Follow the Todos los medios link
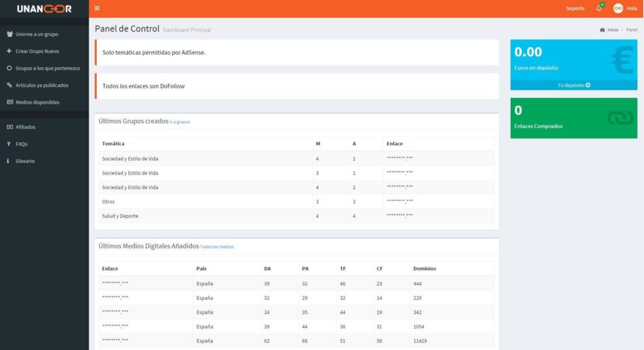 217,246
